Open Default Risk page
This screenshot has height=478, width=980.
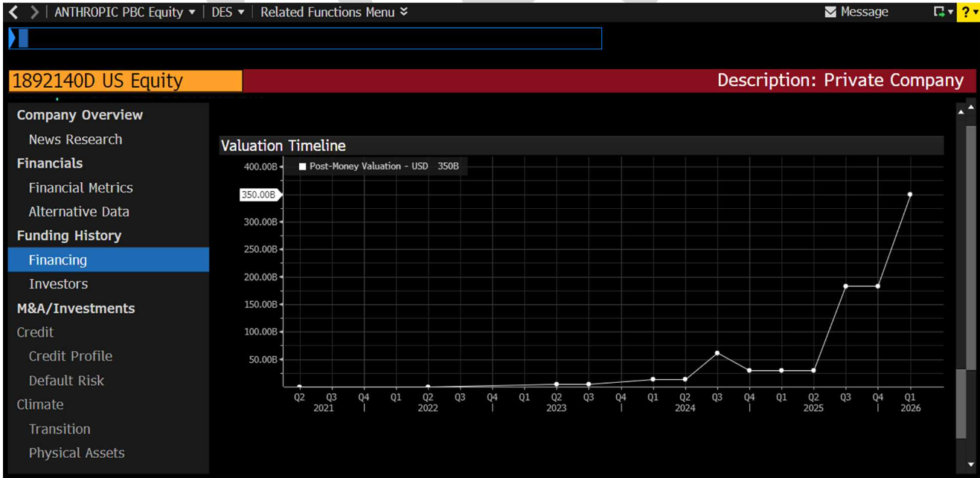pyautogui.click(x=66, y=381)
